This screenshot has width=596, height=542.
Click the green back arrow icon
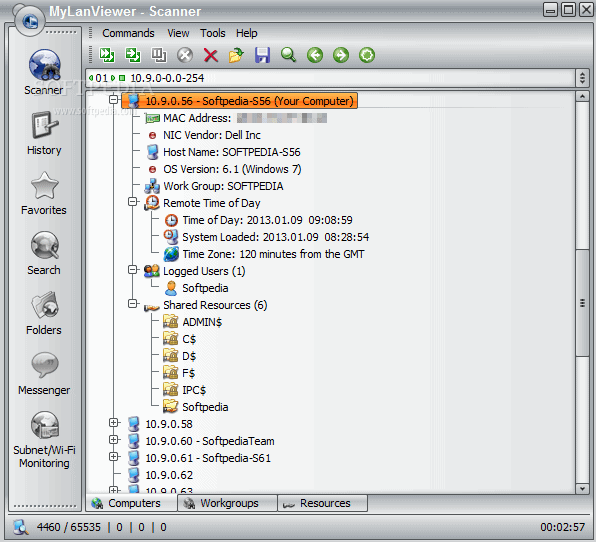[315, 55]
